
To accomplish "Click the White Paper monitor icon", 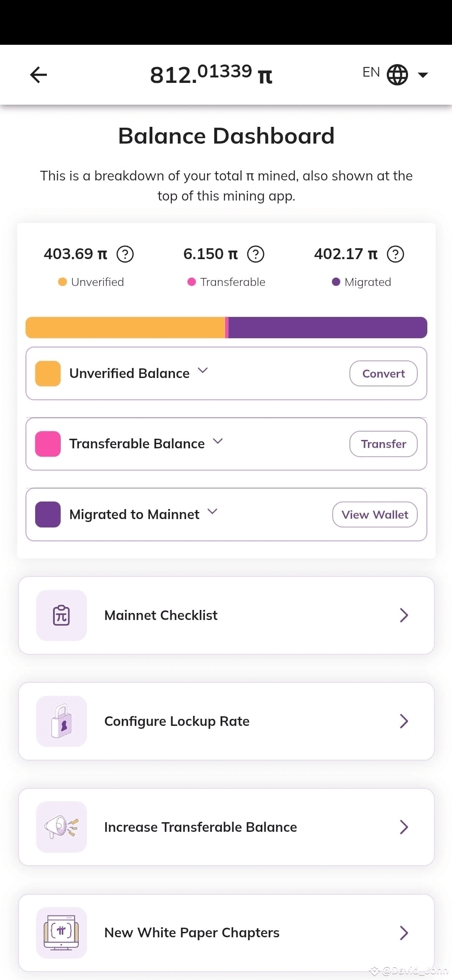I will [62, 933].
